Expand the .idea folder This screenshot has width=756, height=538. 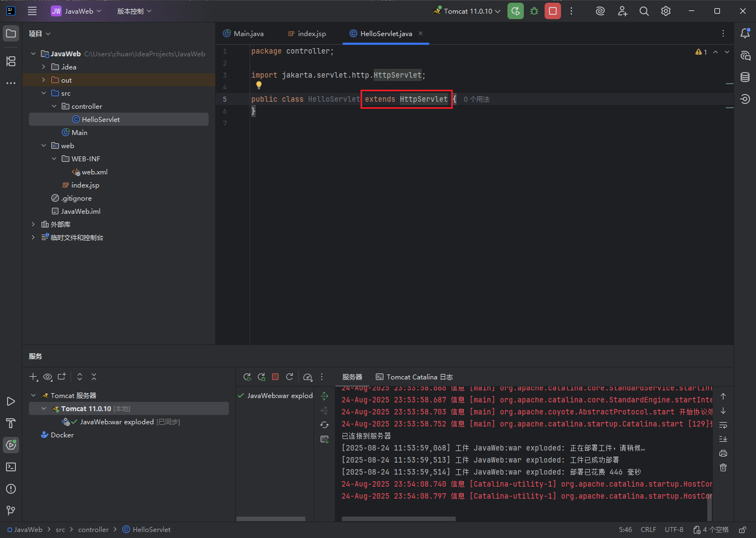tap(44, 67)
